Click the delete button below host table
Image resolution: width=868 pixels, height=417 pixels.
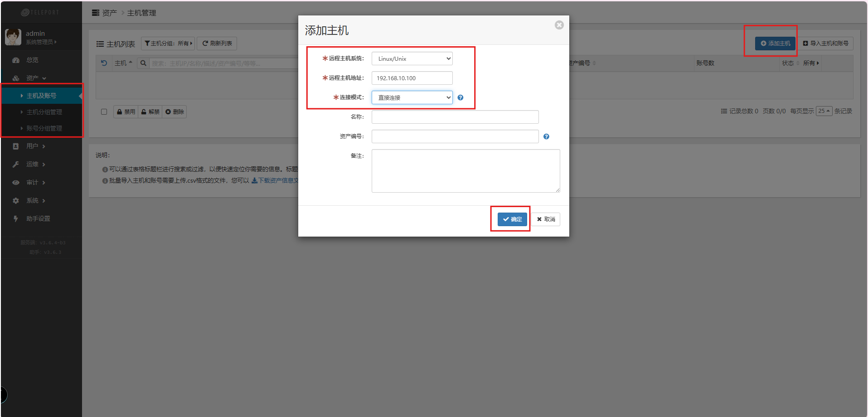click(175, 112)
